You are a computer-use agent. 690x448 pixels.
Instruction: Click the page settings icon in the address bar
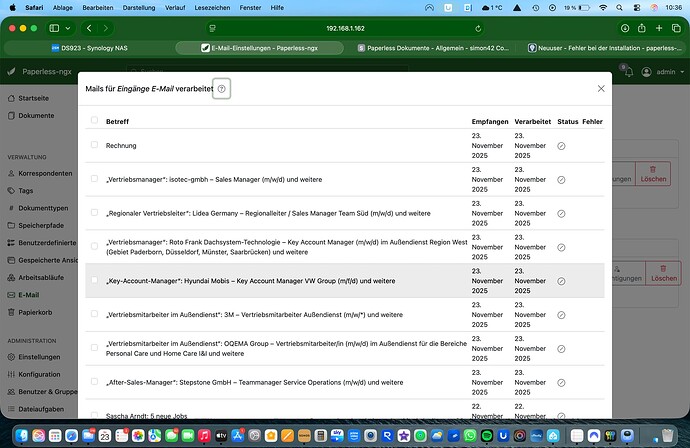213,29
